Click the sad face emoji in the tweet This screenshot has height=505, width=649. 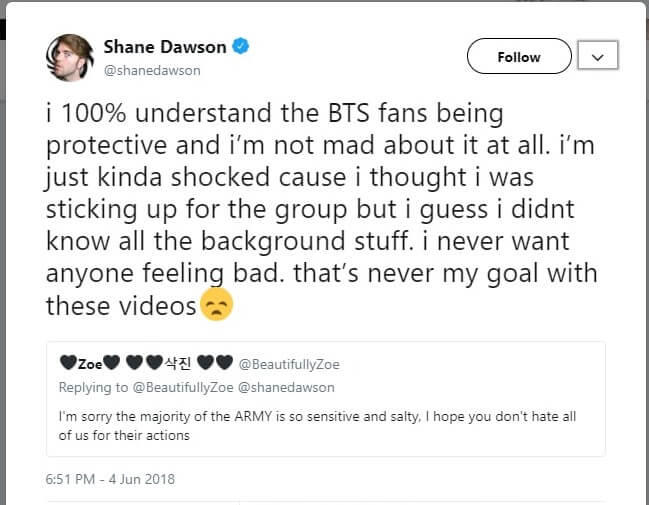(x=216, y=306)
